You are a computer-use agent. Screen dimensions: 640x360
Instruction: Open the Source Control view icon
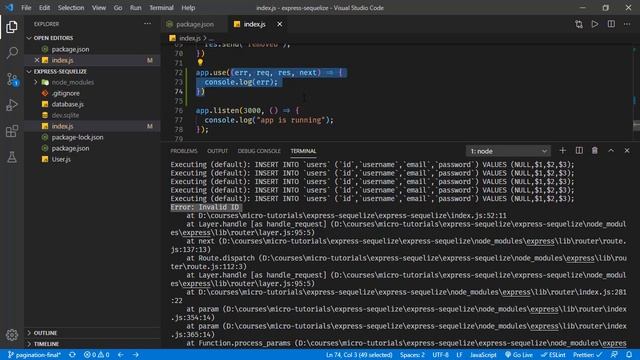[x=12, y=79]
